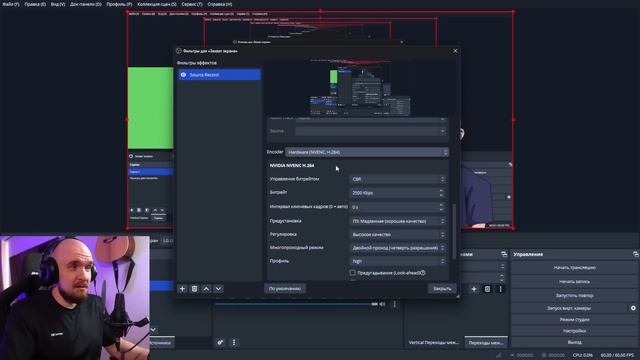Viewport: 640px width, 360px height.
Task: Open the Док-панели menu
Action: [85, 4]
